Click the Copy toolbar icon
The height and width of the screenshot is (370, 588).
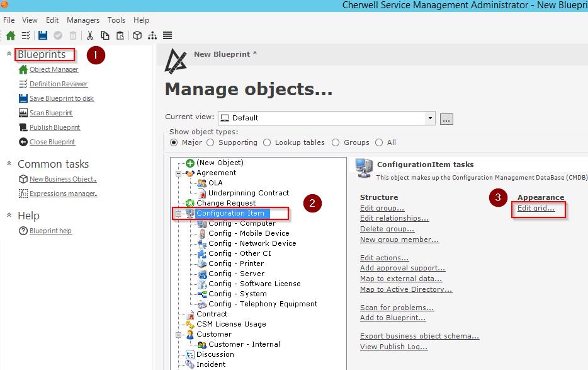pyautogui.click(x=105, y=35)
